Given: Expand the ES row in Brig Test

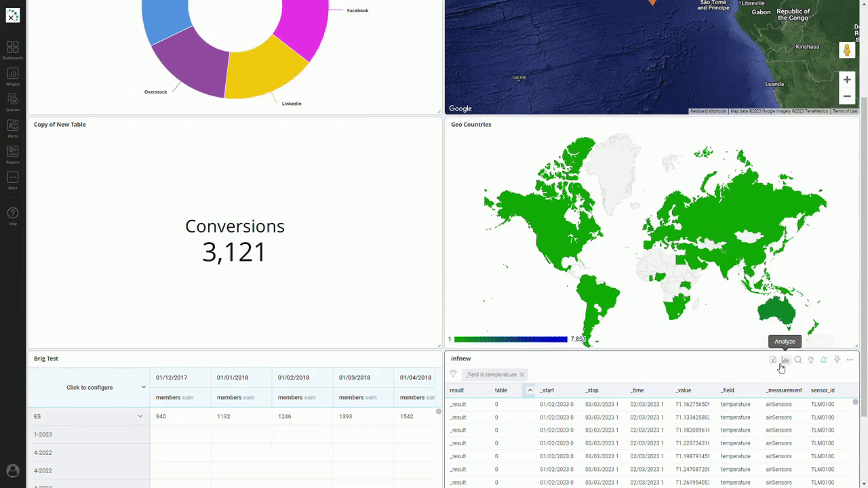Looking at the screenshot, I should coord(140,416).
